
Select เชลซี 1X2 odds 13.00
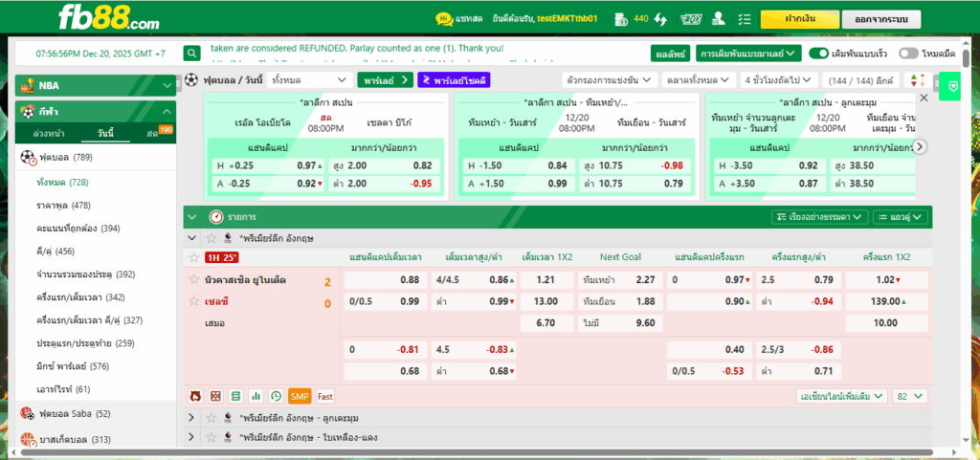click(546, 301)
